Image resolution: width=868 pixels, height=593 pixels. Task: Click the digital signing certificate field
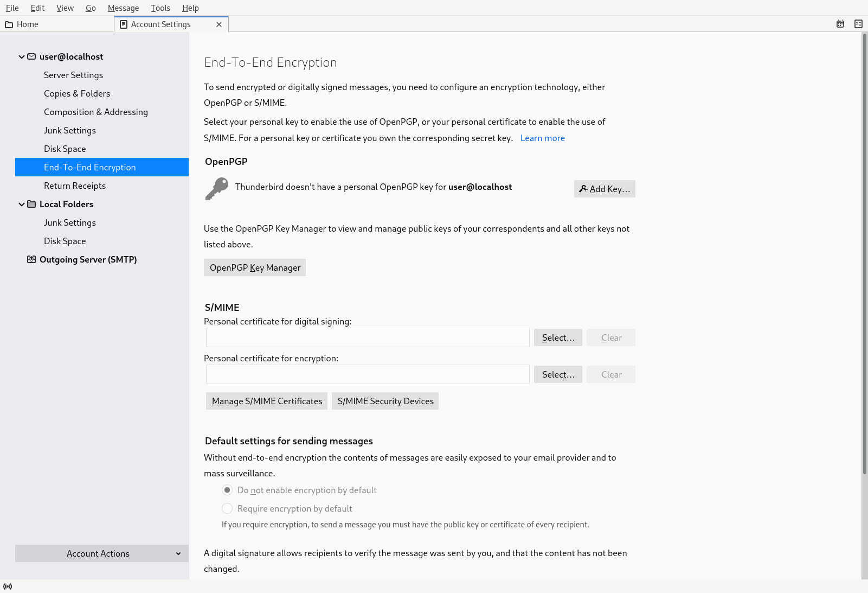(368, 337)
